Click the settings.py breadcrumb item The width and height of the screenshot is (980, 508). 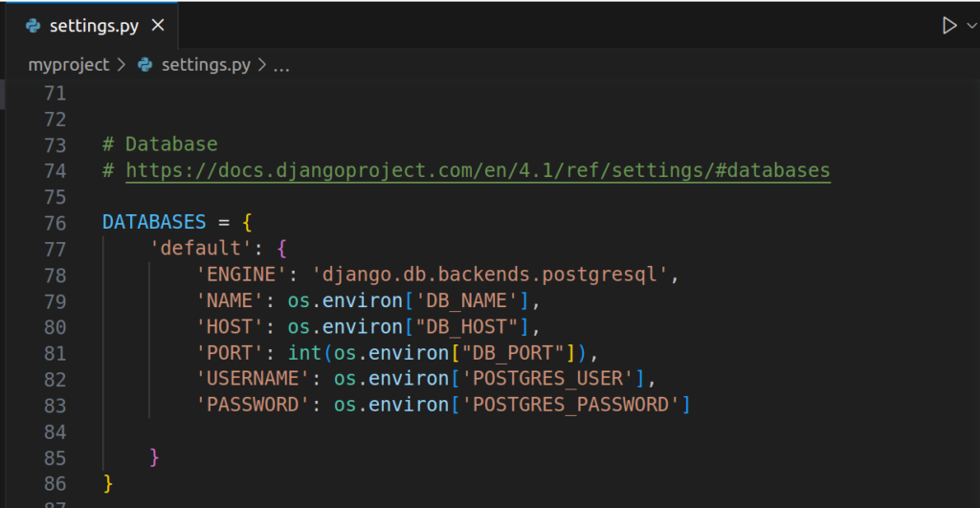click(206, 65)
